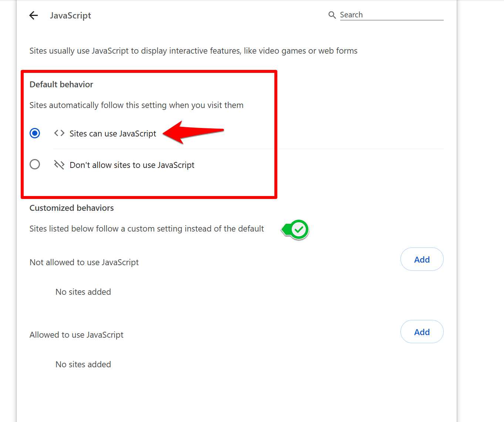The height and width of the screenshot is (422, 504).
Task: Click the Don't allow sites to use JavaScript label
Action: click(132, 165)
